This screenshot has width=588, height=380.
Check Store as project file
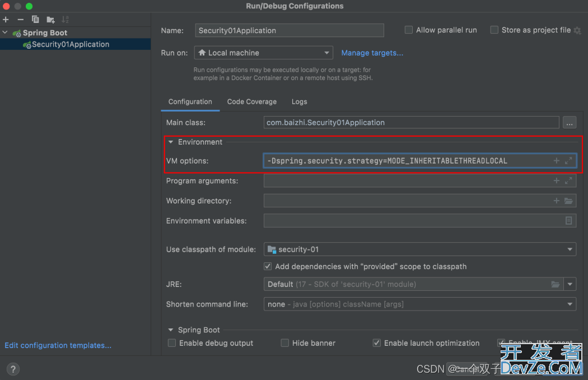494,30
